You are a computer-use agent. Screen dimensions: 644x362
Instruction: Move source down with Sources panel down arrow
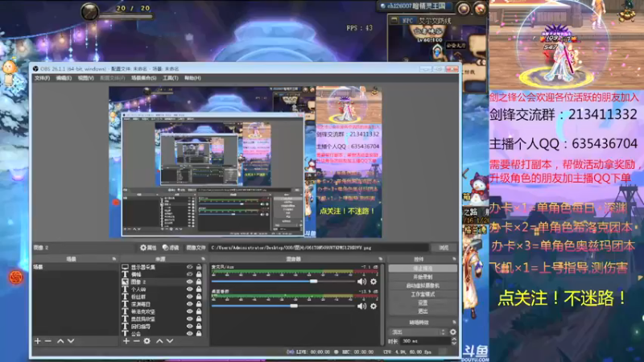coord(170,341)
